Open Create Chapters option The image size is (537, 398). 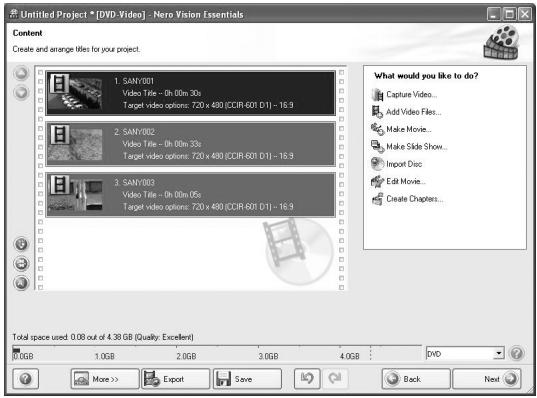[414, 199]
